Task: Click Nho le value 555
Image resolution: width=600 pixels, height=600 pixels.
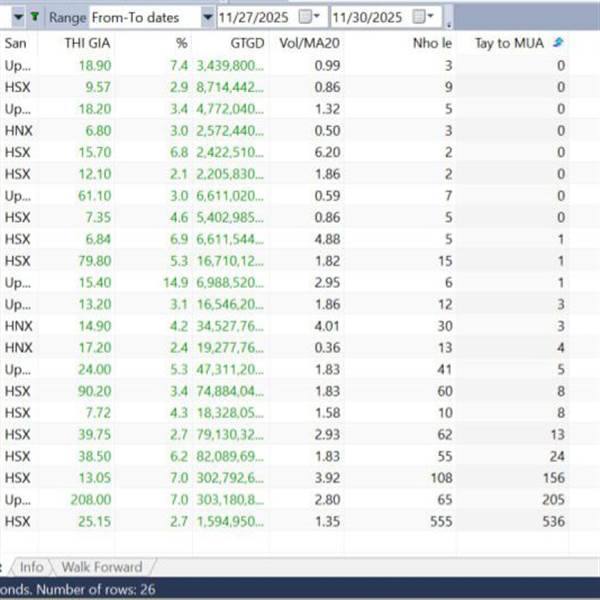Action: pos(441,521)
